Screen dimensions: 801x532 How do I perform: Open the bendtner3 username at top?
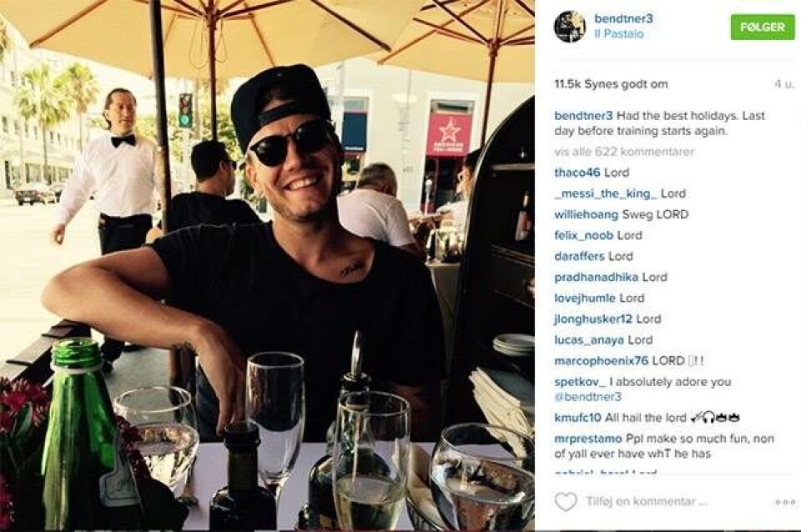point(623,18)
